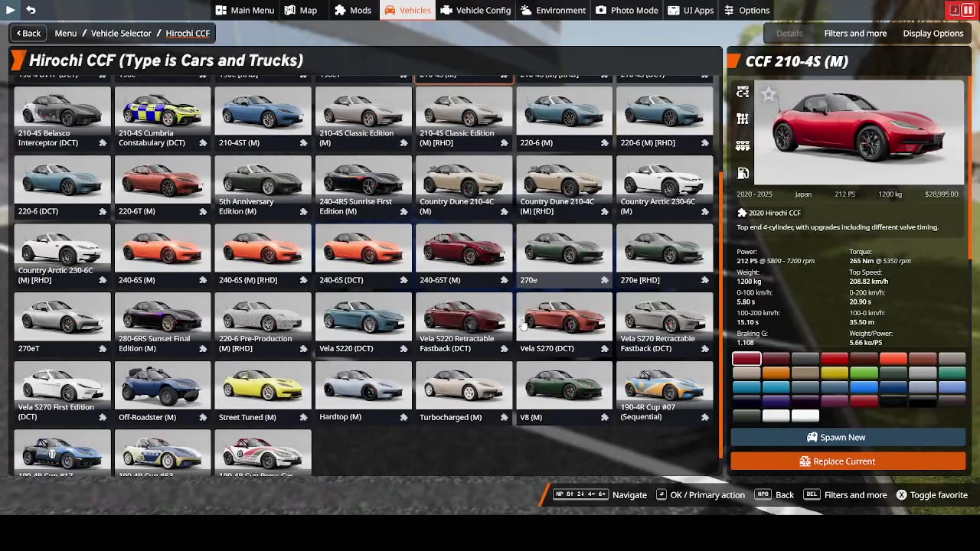Viewport: 980px width, 551px height.
Task: Select the 220-6 Pre-Production (M) [RHD] card
Action: tap(263, 323)
